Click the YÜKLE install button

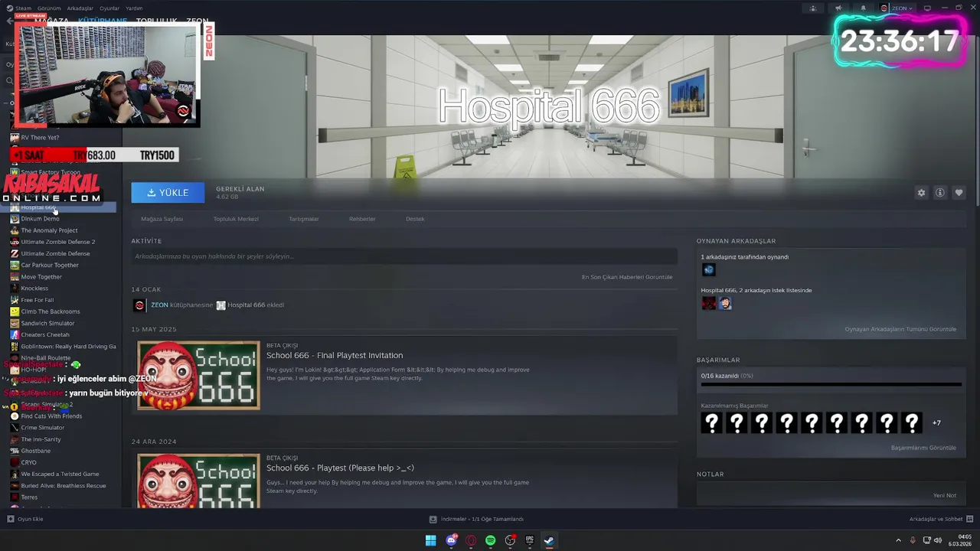pos(168,193)
